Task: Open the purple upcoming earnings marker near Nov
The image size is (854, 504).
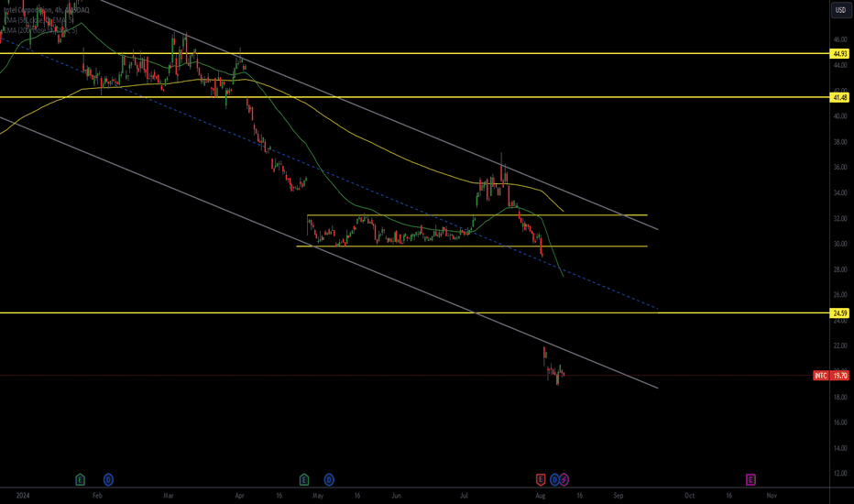Action: (x=750, y=480)
